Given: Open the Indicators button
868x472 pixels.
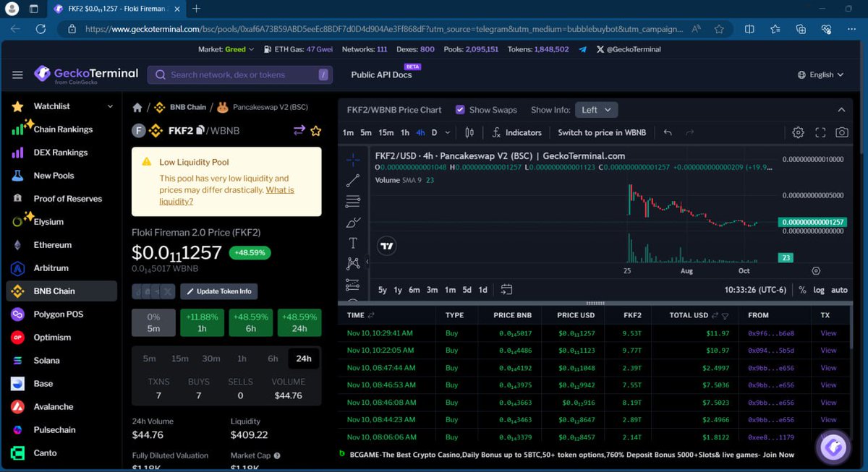Looking at the screenshot, I should click(x=516, y=132).
